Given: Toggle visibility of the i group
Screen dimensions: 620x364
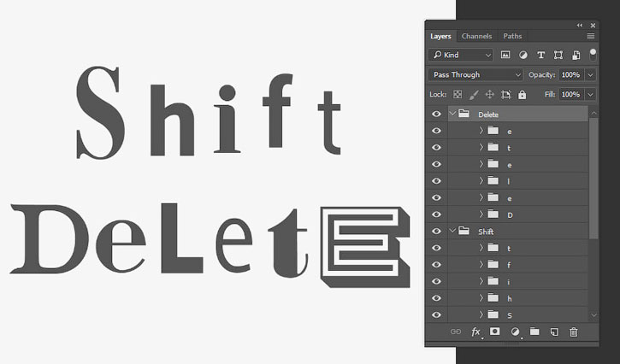Looking at the screenshot, I should coord(436,281).
